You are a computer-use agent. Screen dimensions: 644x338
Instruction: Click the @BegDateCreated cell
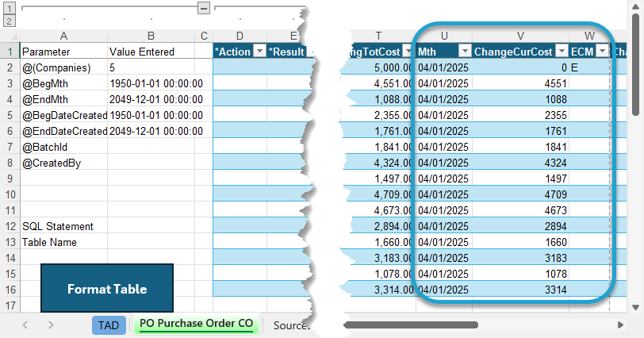[x=63, y=115]
